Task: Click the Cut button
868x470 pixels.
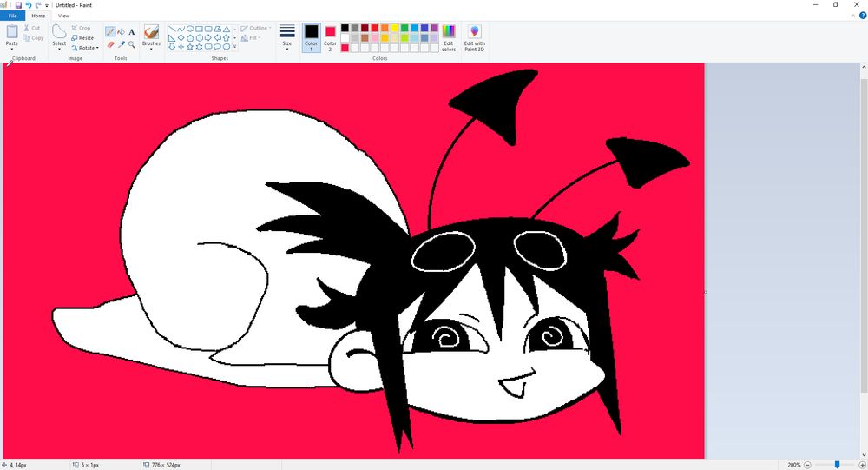Action: tap(32, 28)
